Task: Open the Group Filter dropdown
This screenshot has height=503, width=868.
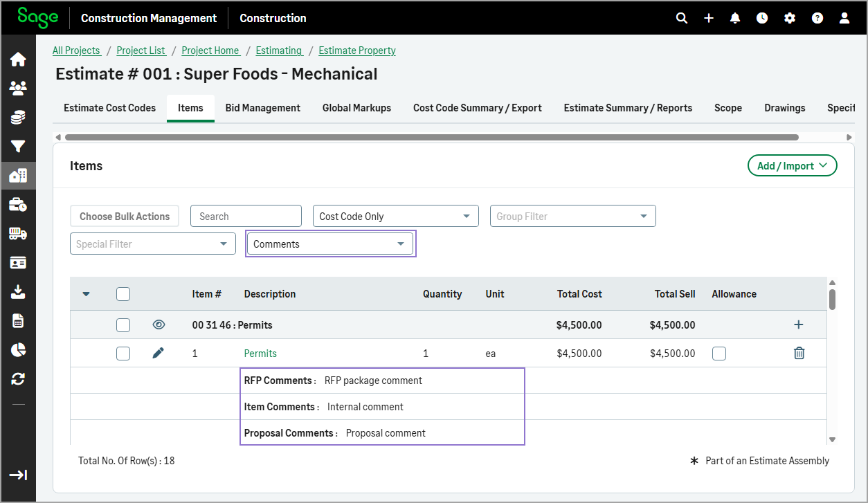Action: pos(572,217)
